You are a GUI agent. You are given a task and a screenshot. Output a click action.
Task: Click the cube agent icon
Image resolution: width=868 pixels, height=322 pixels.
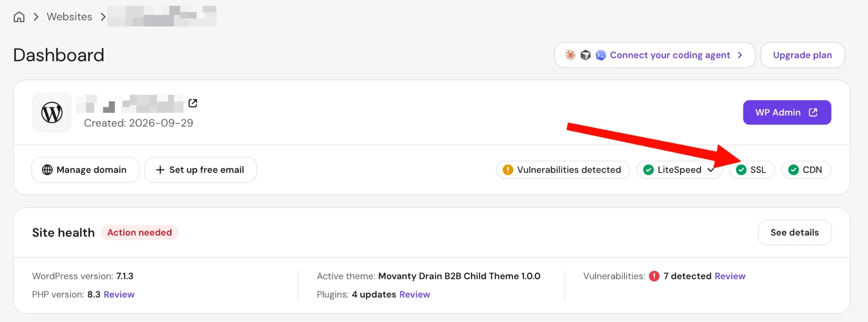585,55
